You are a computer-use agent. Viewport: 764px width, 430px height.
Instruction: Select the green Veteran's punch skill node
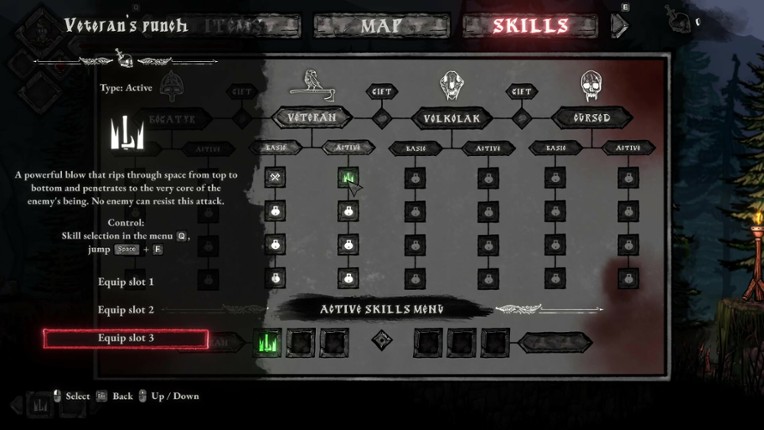(348, 179)
